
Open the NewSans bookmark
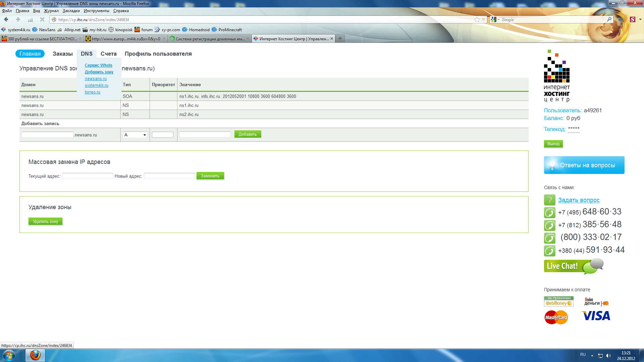[x=44, y=29]
